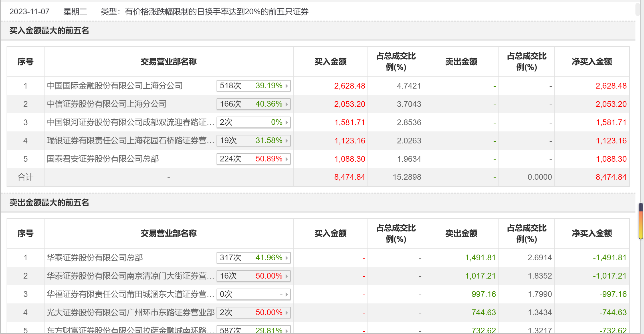Screen dimensions: 644x334
Task: Click small arrow in 2次 0% badge
Action: click(x=286, y=122)
